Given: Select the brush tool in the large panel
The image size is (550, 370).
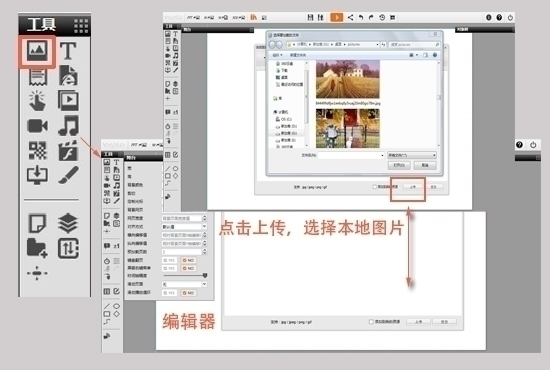Looking at the screenshot, I should pyautogui.click(x=68, y=175).
